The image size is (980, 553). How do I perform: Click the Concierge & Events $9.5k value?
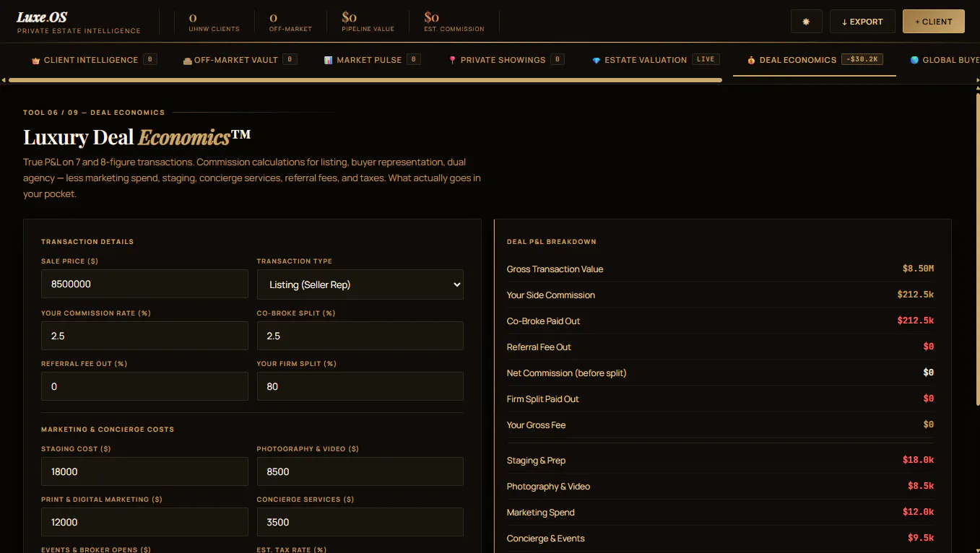click(x=921, y=538)
